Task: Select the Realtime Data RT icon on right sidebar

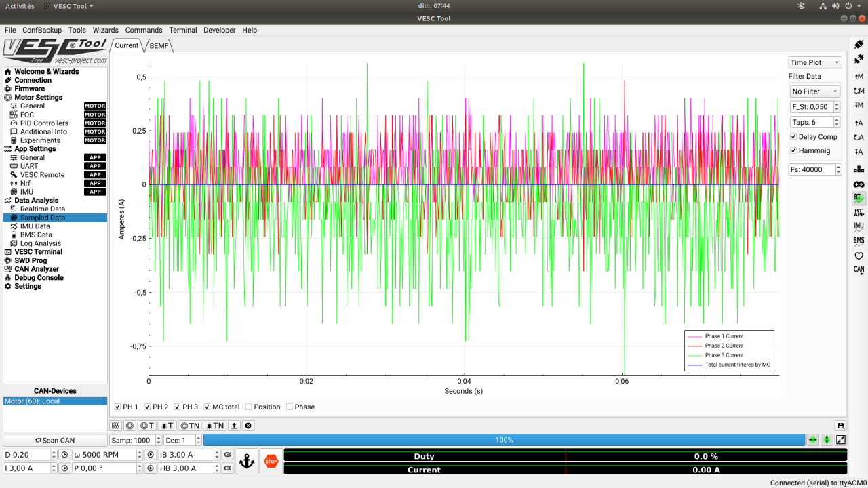Action: [x=859, y=198]
